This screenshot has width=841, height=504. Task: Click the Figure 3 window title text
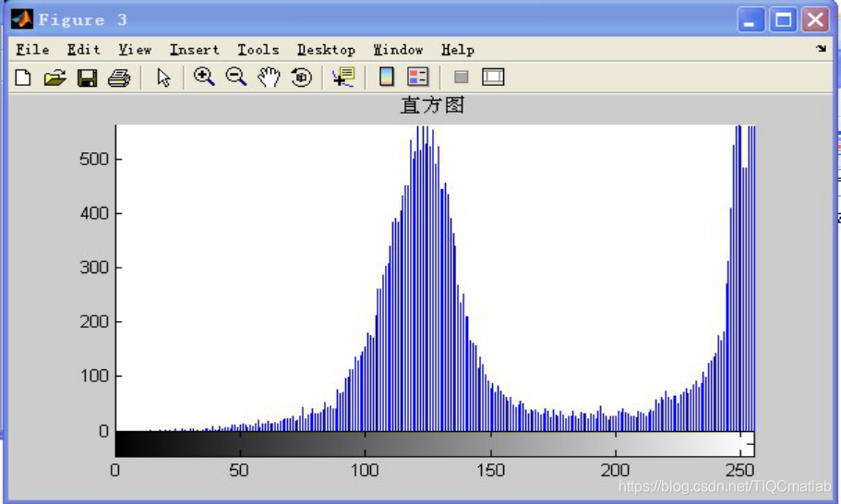pos(82,19)
